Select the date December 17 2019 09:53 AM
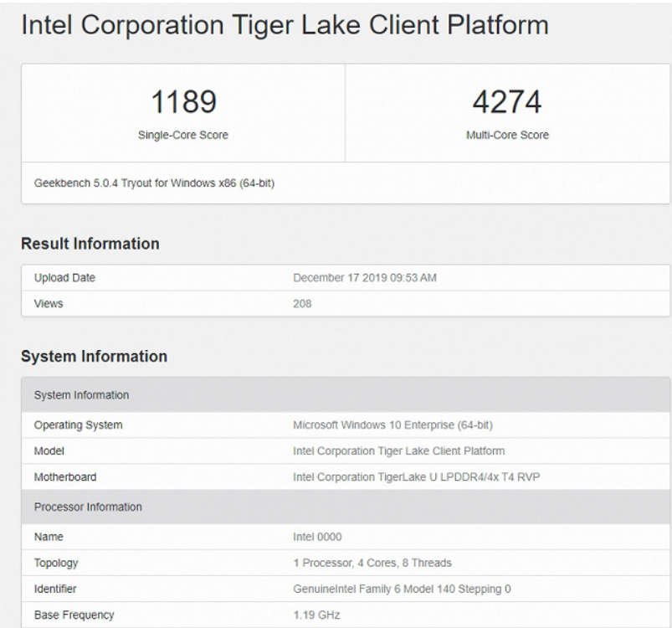 (365, 278)
